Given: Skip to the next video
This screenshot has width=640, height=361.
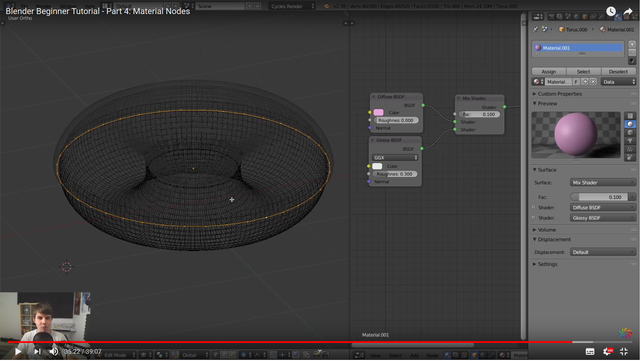Looking at the screenshot, I should click(x=37, y=351).
